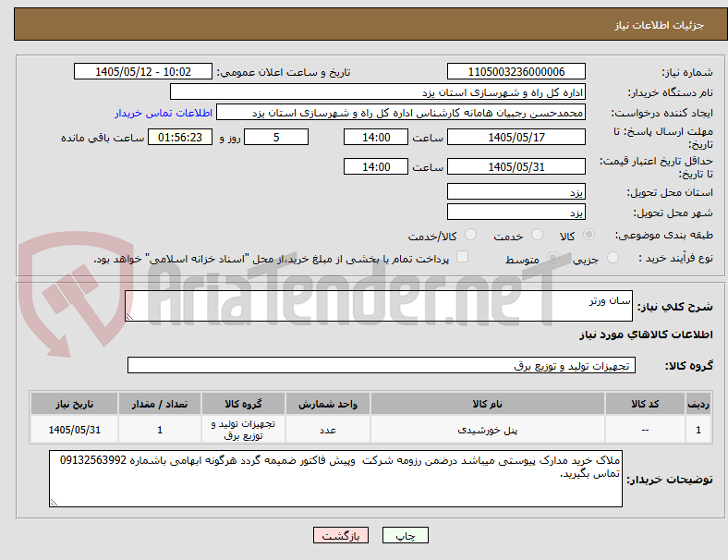Viewport: 728px width, 560px height.
Task: Click the شهر محل تحویل field
Action: (x=516, y=212)
